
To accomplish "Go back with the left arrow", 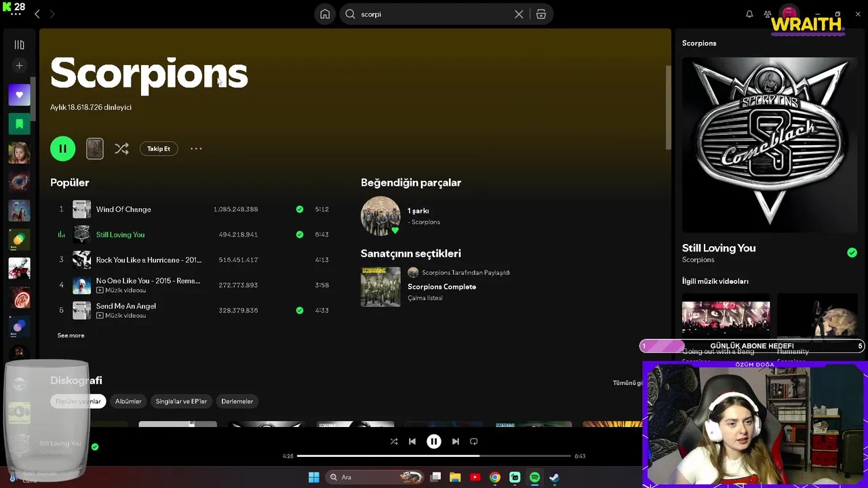I will [37, 14].
